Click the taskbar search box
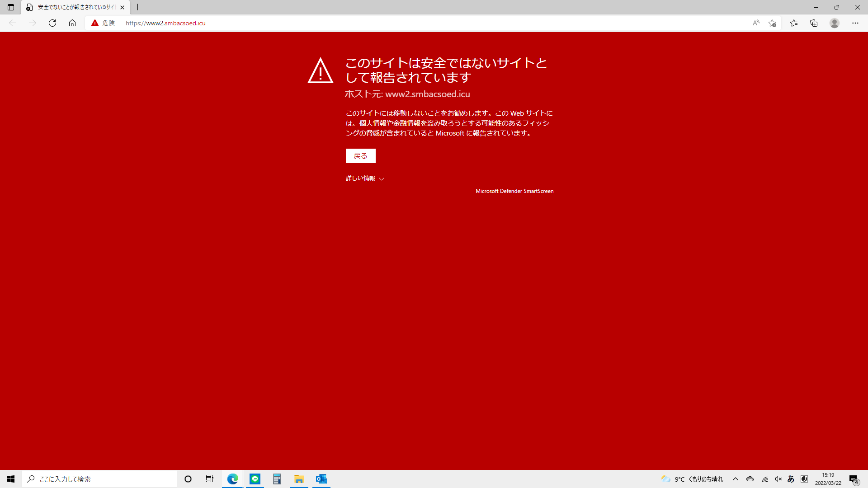 99,479
